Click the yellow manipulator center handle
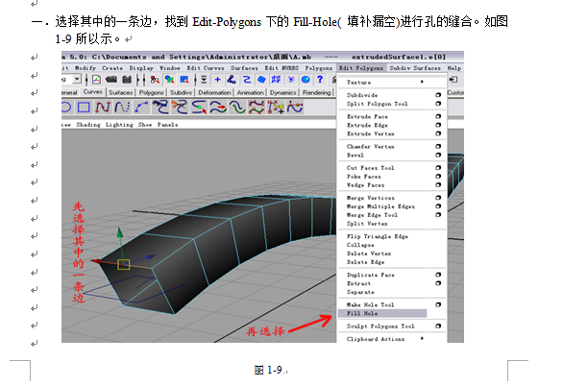 click(124, 265)
